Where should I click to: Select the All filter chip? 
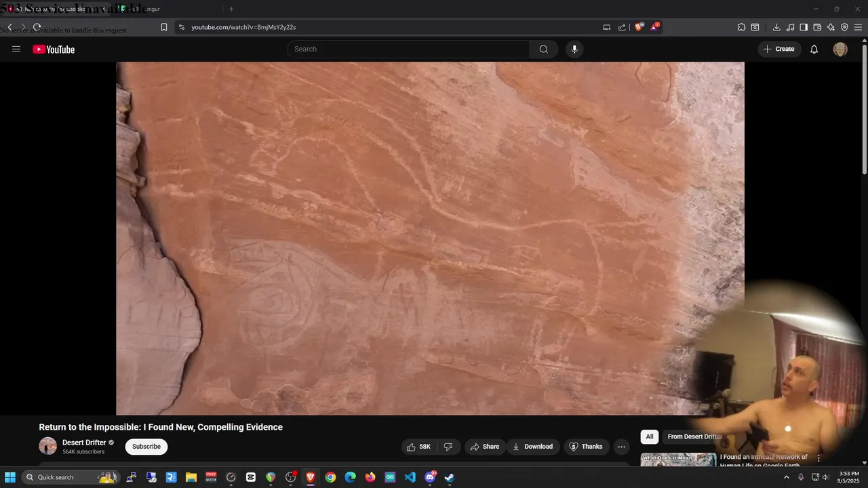coord(650,436)
